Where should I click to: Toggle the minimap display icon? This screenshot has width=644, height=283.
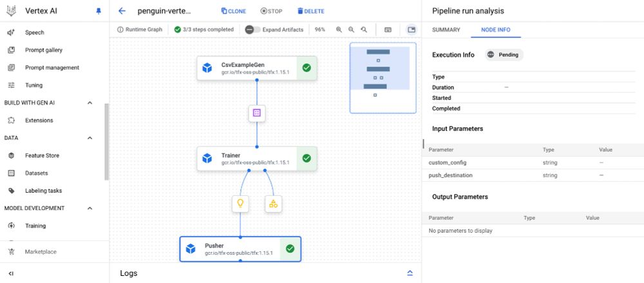411,30
